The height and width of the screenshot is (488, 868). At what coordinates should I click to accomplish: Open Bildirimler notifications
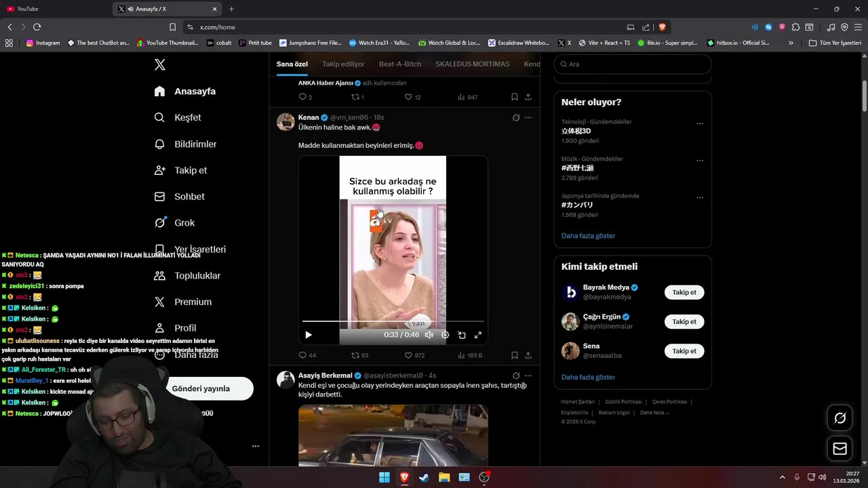[x=186, y=144]
